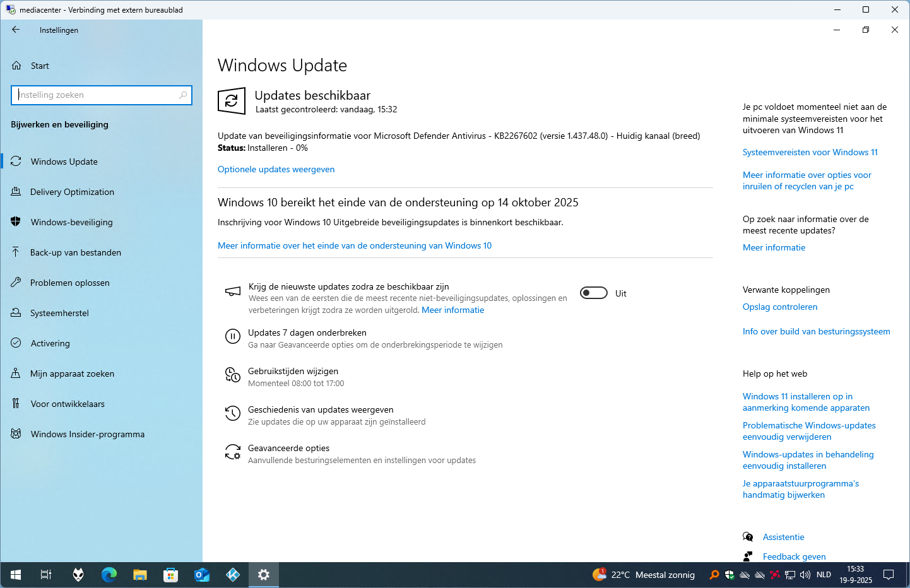Click 'Meer informatie' under recent updates question
This screenshot has height=588, width=910.
774,247
